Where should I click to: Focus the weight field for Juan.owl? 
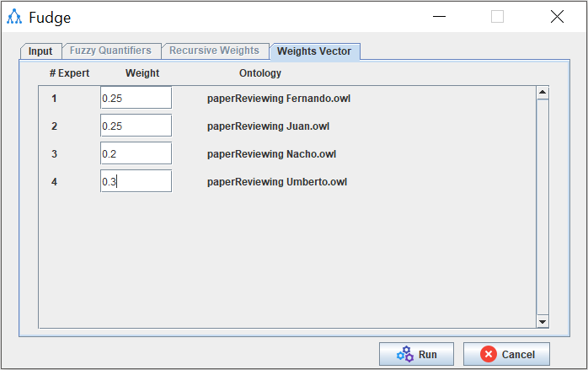coord(136,126)
